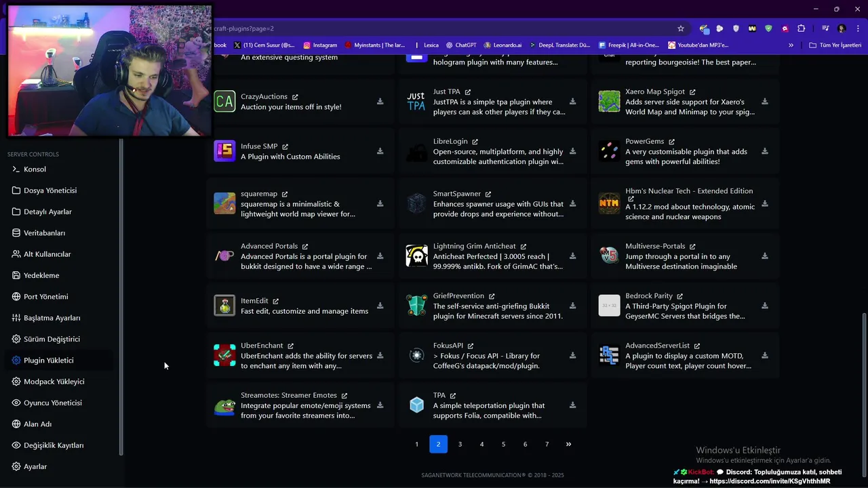Open the Tüm Yer İşaretleri folder

pos(835,45)
